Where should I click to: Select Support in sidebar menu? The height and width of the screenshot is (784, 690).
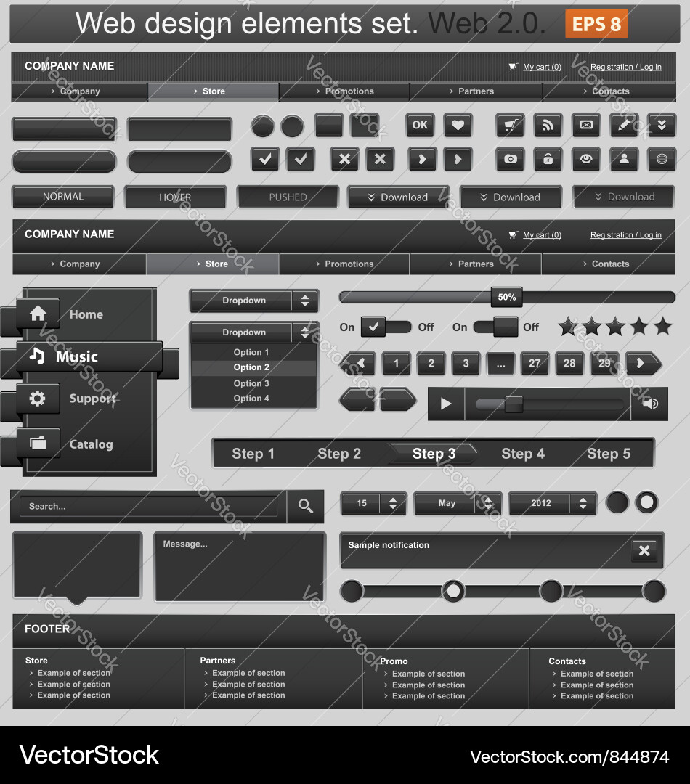tap(92, 399)
